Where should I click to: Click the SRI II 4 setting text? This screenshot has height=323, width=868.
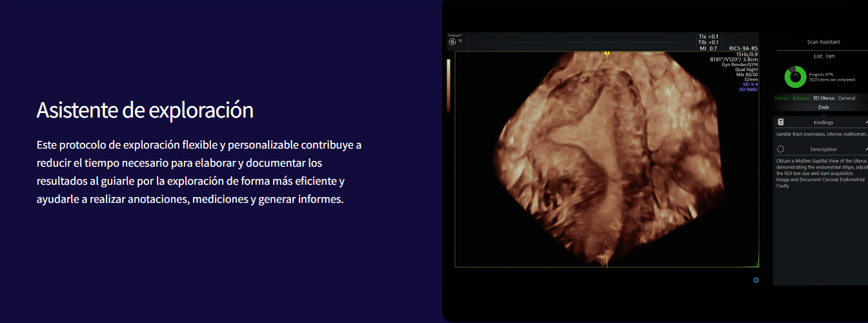[751, 85]
